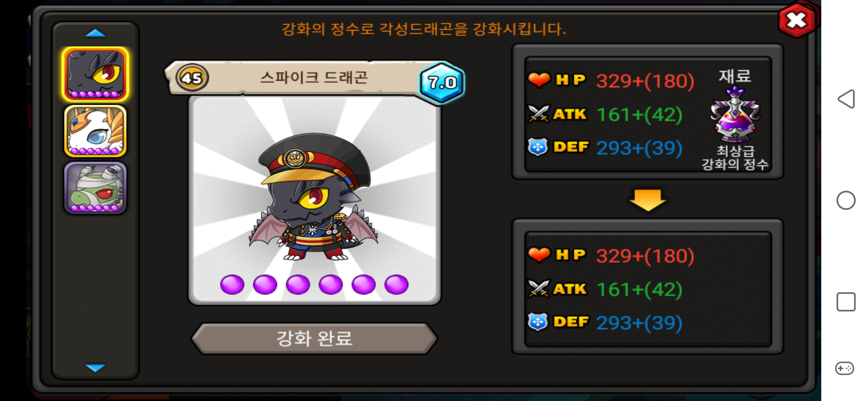Image resolution: width=868 pixels, height=401 pixels.
Task: Select the green mummy dragon thumbnail
Action: 95,188
